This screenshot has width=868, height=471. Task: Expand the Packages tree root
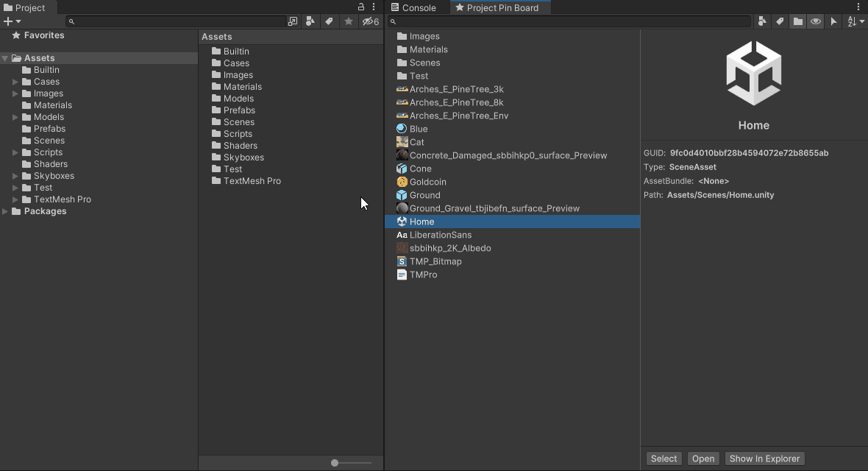click(x=5, y=212)
